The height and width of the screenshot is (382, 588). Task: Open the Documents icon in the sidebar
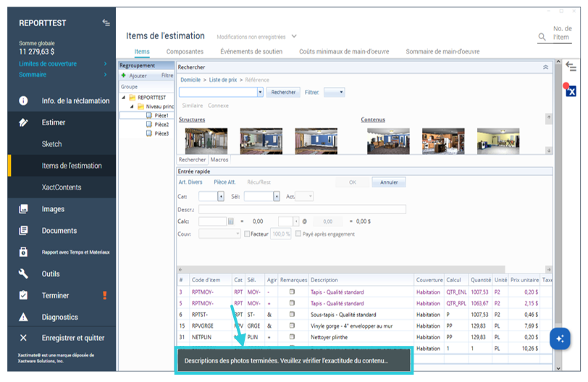point(23,231)
